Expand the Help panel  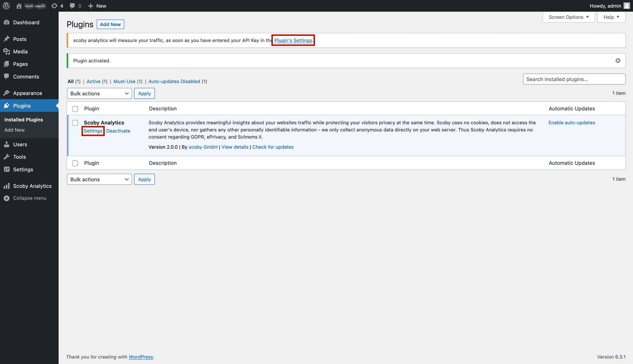[612, 17]
